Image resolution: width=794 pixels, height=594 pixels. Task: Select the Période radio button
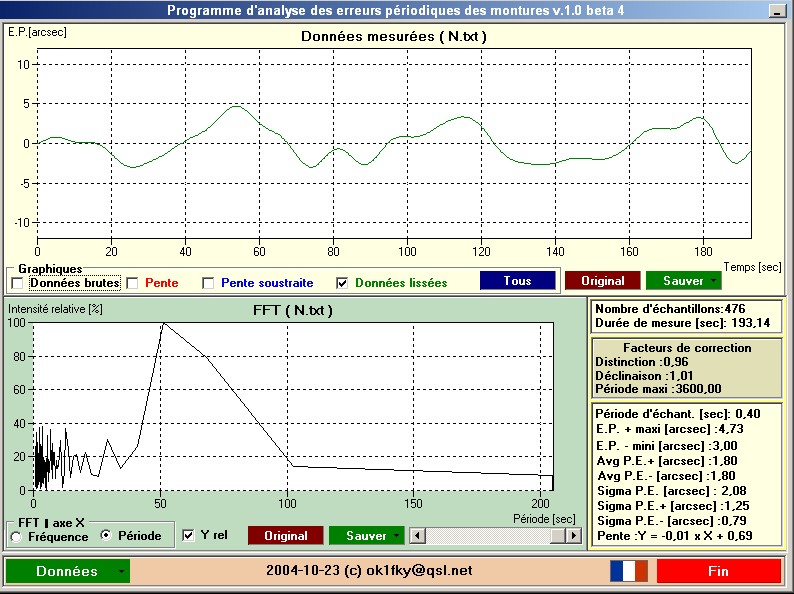pos(107,536)
